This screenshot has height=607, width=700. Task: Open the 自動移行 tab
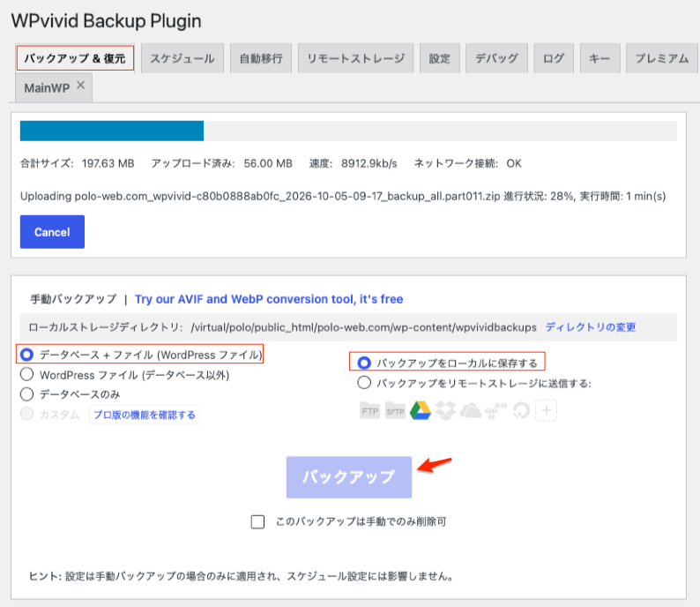261,58
